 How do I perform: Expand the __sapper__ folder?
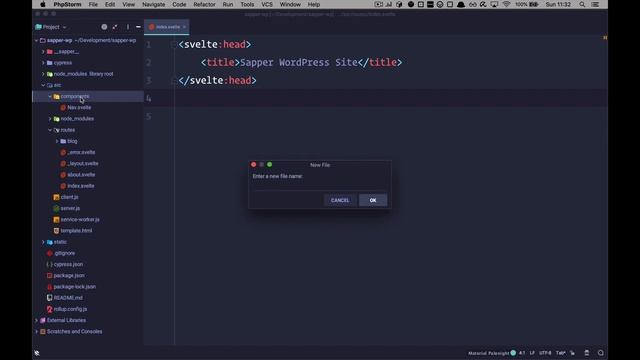pyautogui.click(x=43, y=52)
